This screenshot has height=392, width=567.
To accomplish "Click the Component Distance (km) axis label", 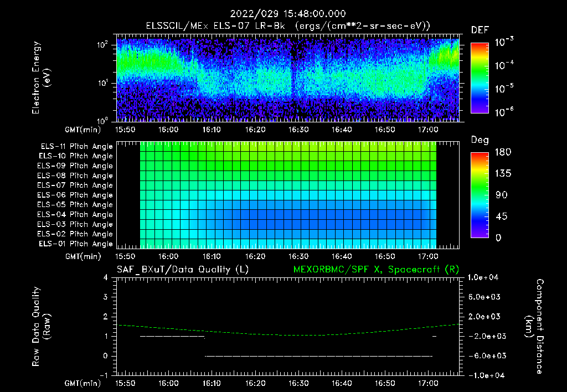I will point(534,327).
